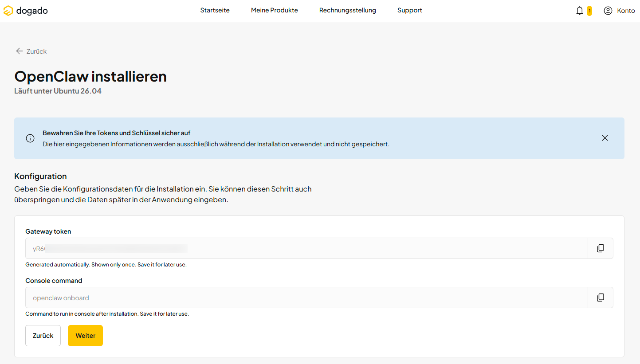Viewport: 640px width, 364px height.
Task: Click the back arrow icon near Zurück
Action: [x=19, y=51]
